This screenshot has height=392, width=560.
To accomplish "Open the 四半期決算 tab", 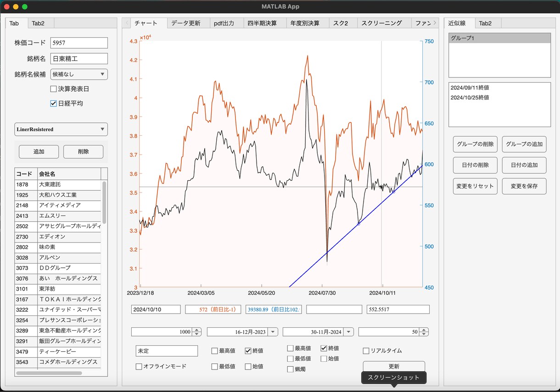I will 265,23.
